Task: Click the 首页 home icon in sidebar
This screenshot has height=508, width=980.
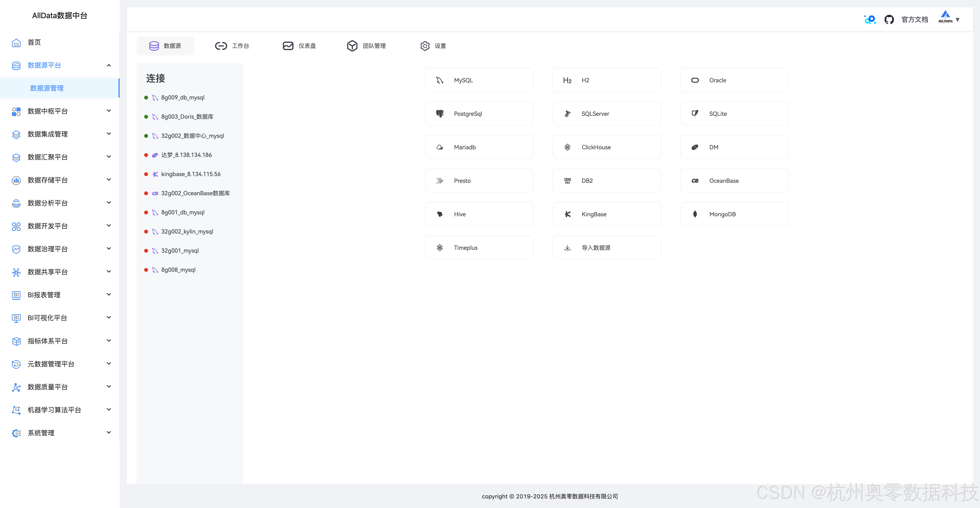Action: tap(16, 42)
